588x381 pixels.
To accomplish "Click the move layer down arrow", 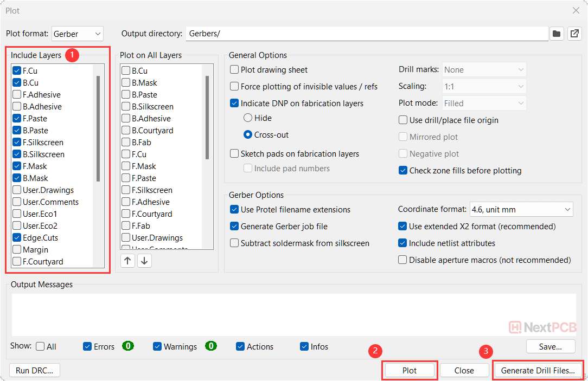I will tap(144, 261).
